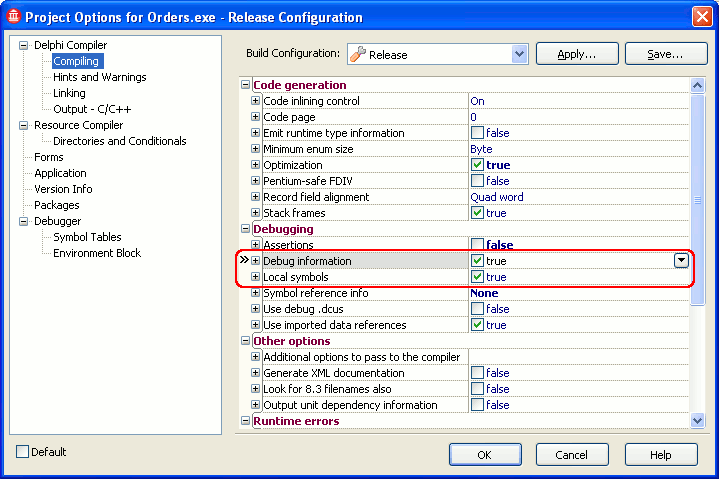Expand the Optimization option row
The height and width of the screenshot is (479, 719).
(256, 165)
